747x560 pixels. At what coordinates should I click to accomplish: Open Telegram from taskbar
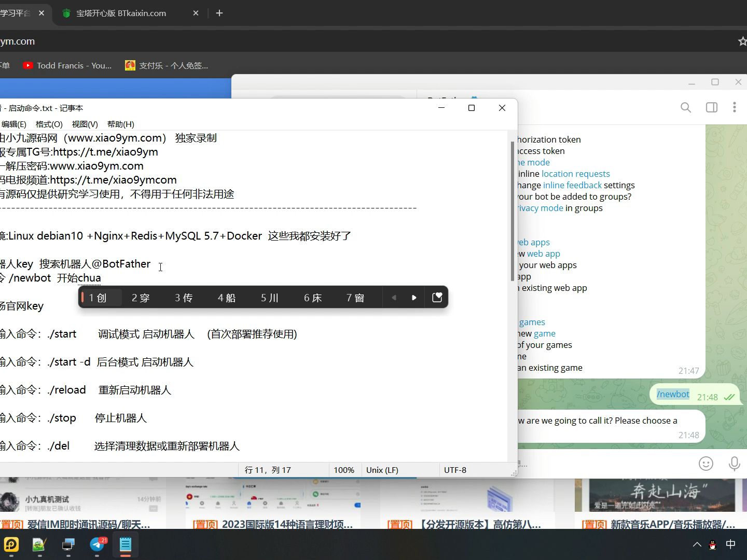click(x=97, y=544)
